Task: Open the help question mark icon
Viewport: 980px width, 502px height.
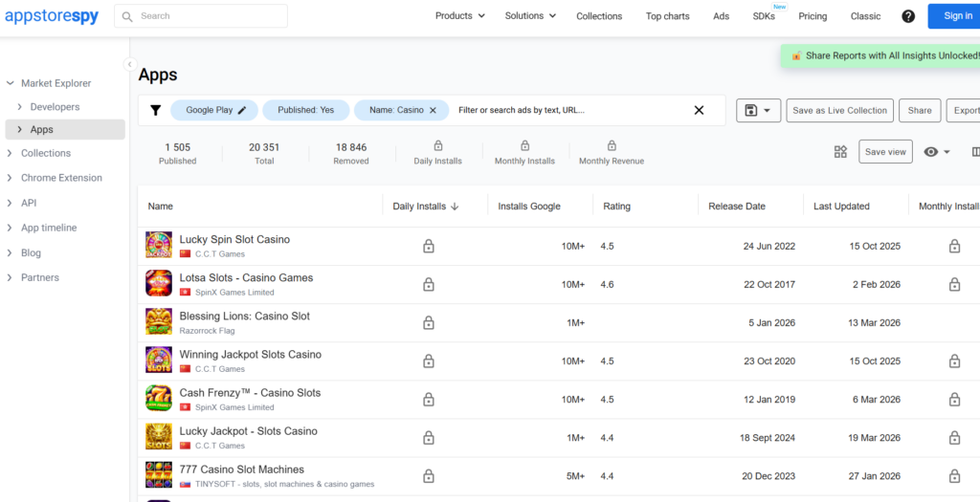Action: point(908,16)
